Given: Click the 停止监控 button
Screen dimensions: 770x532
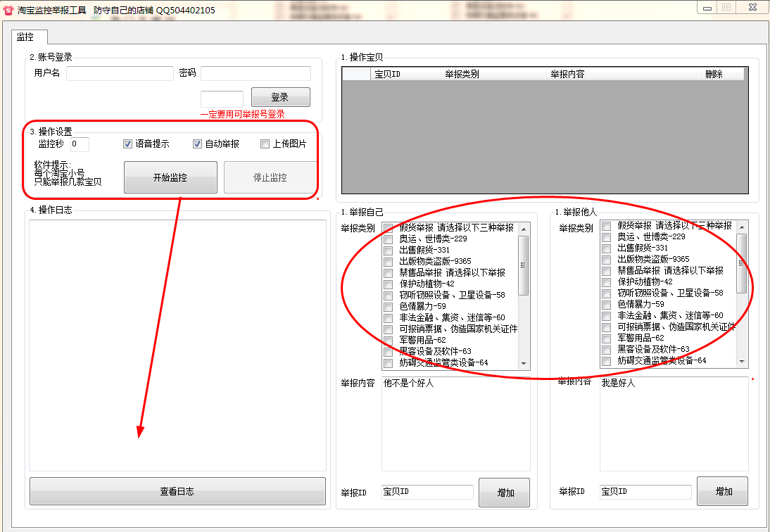Looking at the screenshot, I should click(x=270, y=177).
